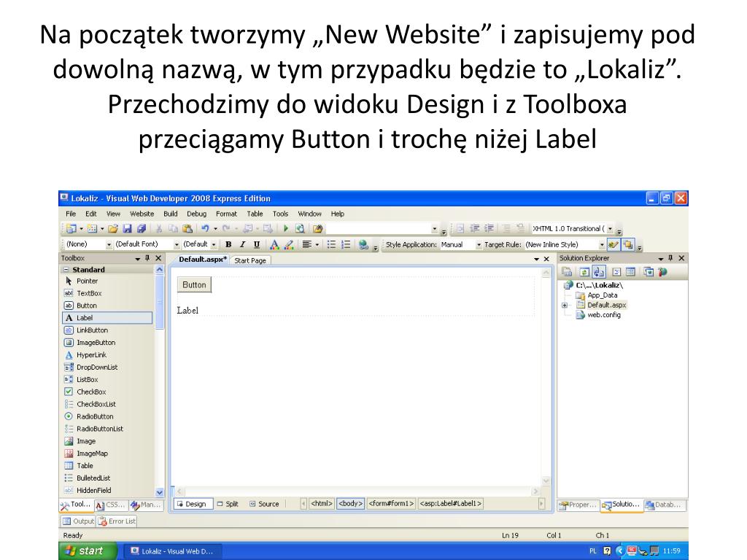Save the current file with Save icon

click(127, 228)
